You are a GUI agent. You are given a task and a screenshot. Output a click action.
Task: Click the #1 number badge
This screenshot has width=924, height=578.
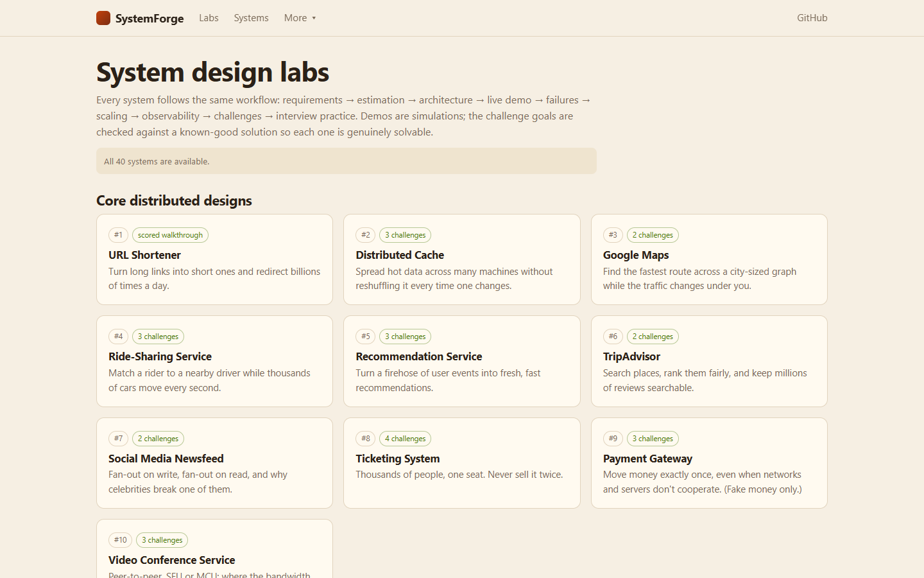pyautogui.click(x=118, y=235)
